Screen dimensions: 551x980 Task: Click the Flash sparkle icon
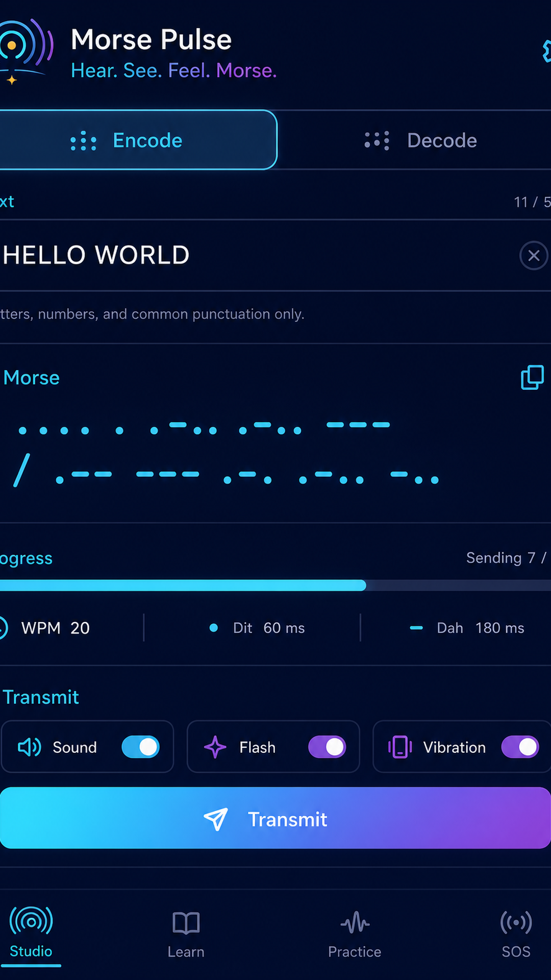pos(215,747)
